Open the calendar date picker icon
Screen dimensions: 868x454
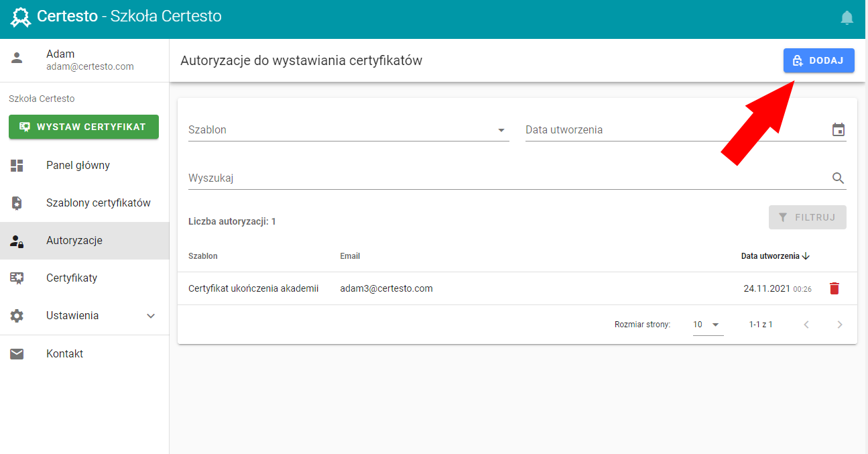[x=839, y=129]
